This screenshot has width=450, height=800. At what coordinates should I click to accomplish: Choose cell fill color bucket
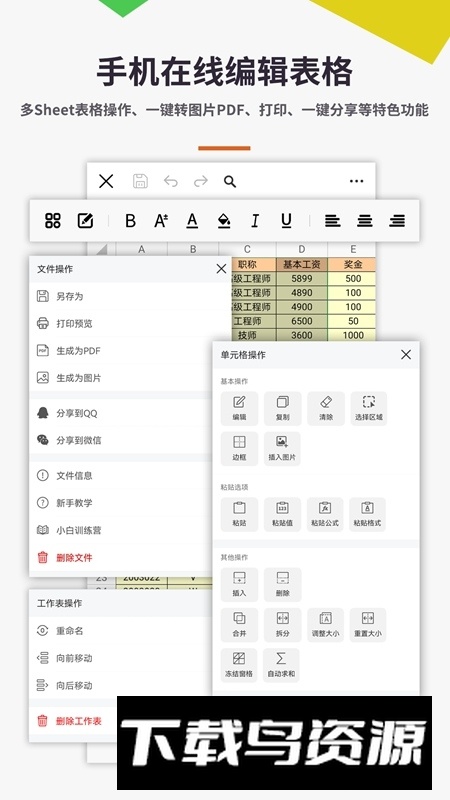coord(223,220)
